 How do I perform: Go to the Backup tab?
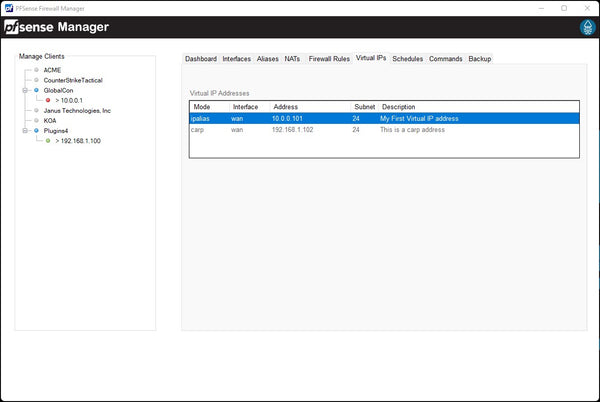480,59
